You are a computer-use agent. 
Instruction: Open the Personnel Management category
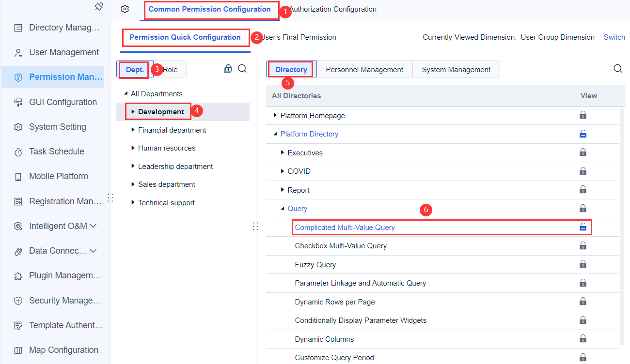(x=364, y=69)
